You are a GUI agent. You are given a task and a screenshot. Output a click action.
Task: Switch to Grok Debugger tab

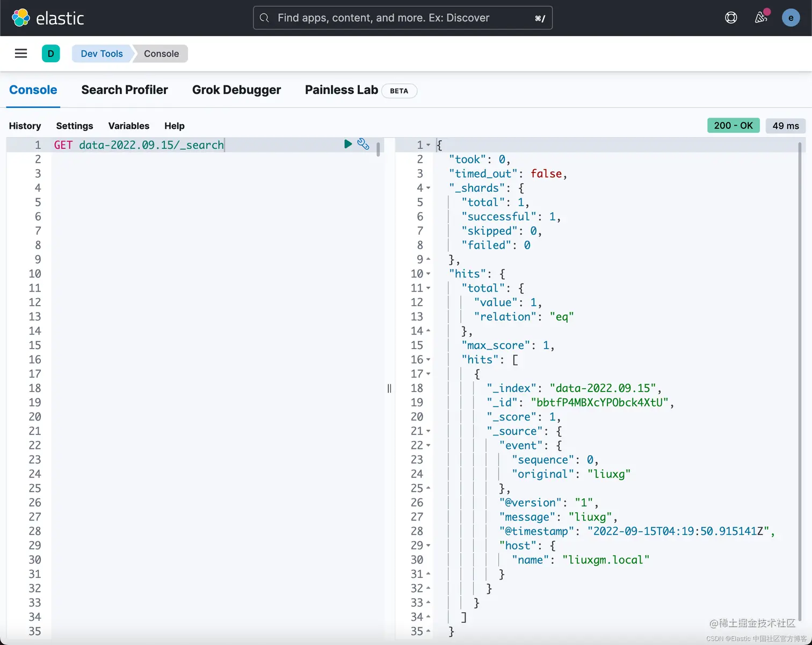click(x=236, y=90)
